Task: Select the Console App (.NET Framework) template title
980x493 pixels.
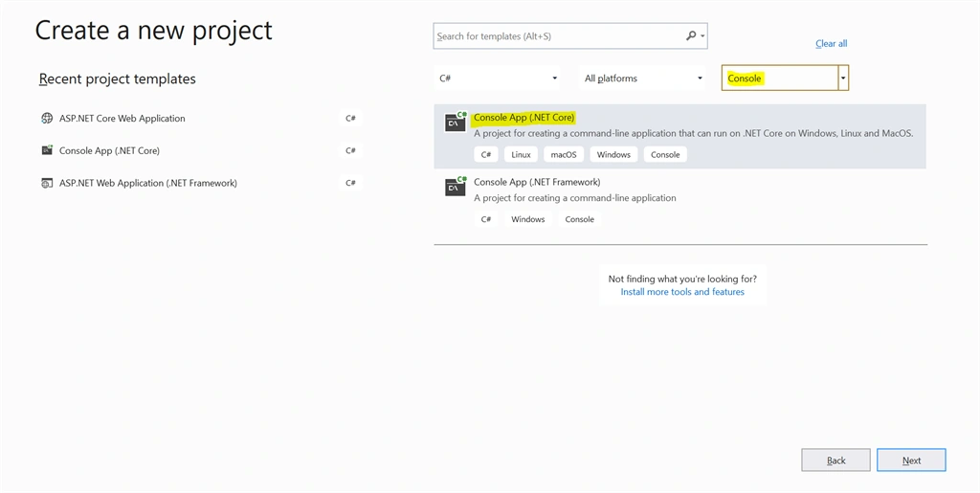Action: point(537,182)
